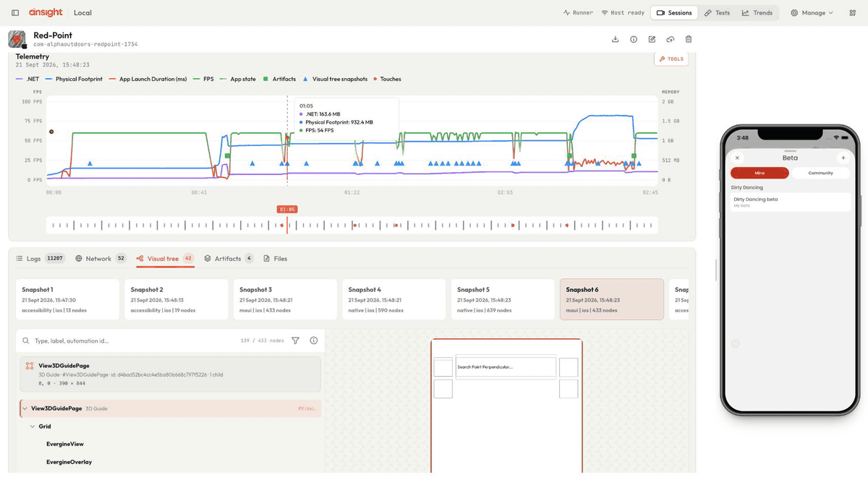Open the Manage dropdown menu
The height and width of the screenshot is (488, 868).
tap(812, 13)
